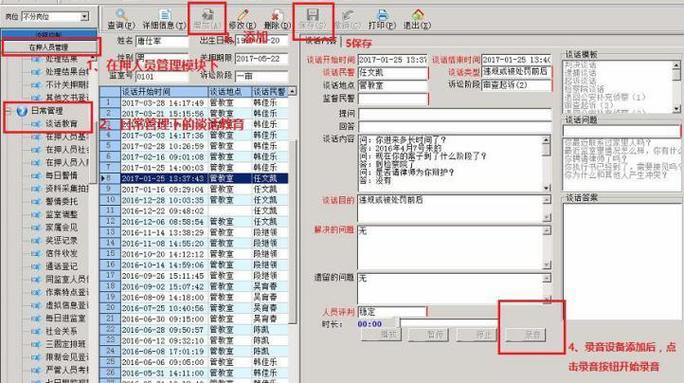This screenshot has height=383, width=684.
Task: Click the 谈话地点 column header
Action: (x=230, y=92)
